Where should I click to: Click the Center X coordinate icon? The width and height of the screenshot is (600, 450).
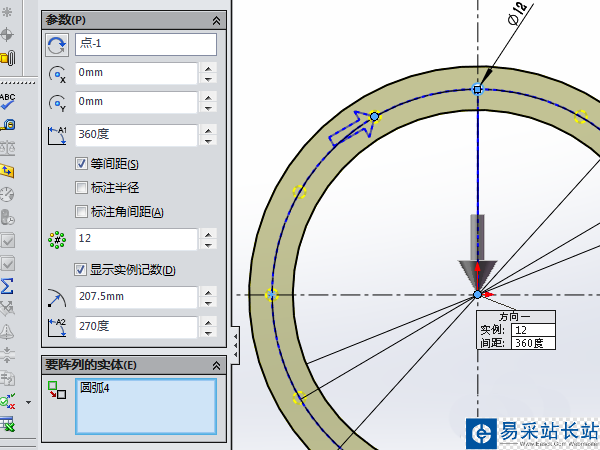coord(57,74)
